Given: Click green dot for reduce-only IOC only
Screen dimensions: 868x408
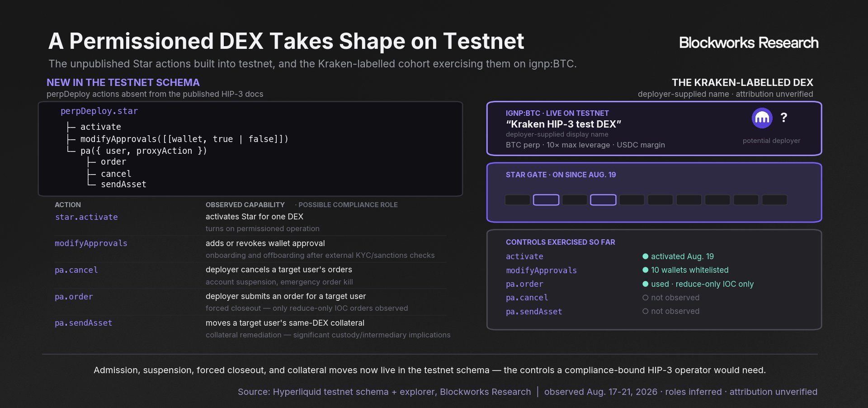Looking at the screenshot, I should click(646, 284).
